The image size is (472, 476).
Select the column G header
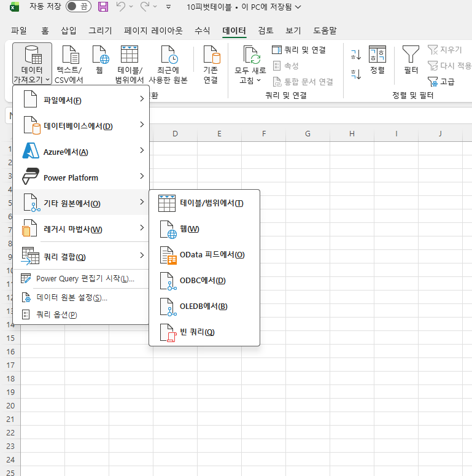click(308, 134)
